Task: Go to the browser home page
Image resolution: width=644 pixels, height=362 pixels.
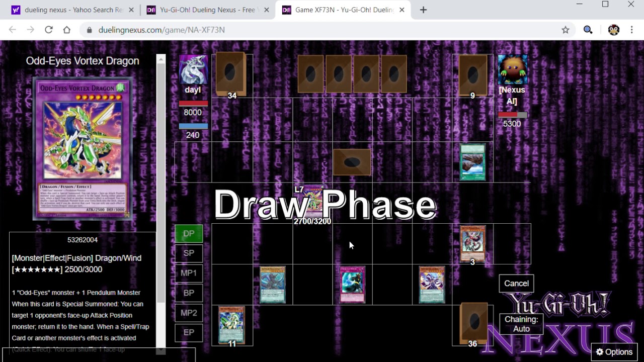Action: (66, 30)
